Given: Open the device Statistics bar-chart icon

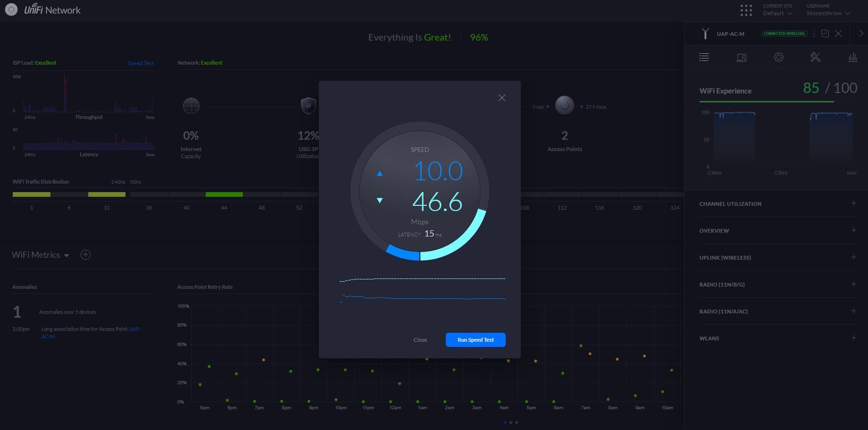Looking at the screenshot, I should (852, 57).
